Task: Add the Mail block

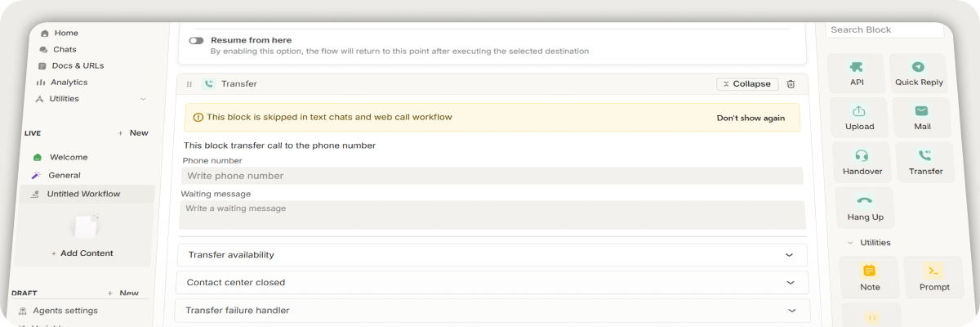Action: click(921, 118)
